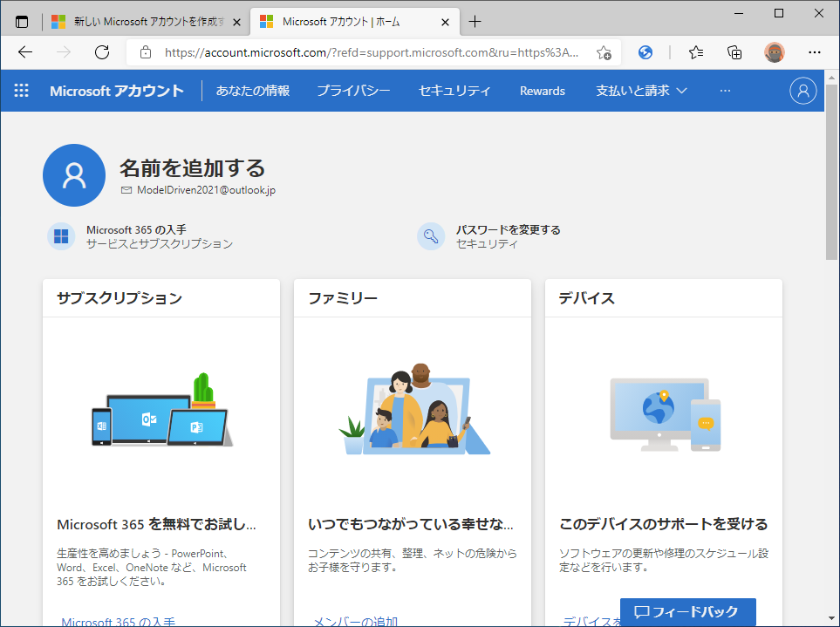Open the app launcher grid icon
This screenshot has width=840, height=627.
[x=22, y=91]
